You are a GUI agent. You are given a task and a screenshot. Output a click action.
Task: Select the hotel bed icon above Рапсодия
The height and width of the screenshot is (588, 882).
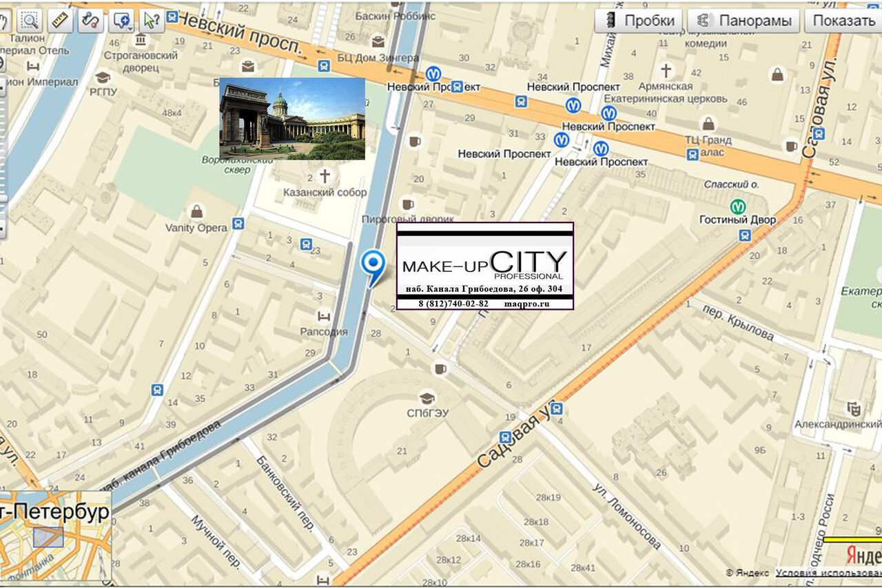tap(324, 316)
